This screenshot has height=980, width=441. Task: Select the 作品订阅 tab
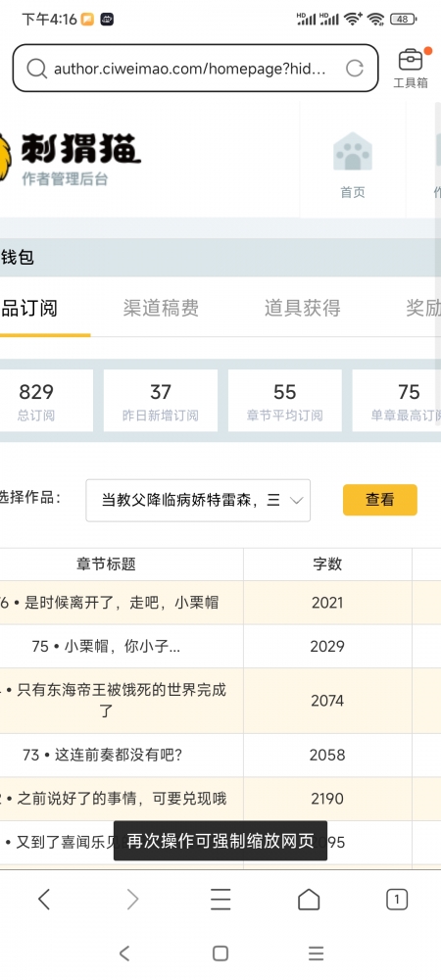coord(29,308)
